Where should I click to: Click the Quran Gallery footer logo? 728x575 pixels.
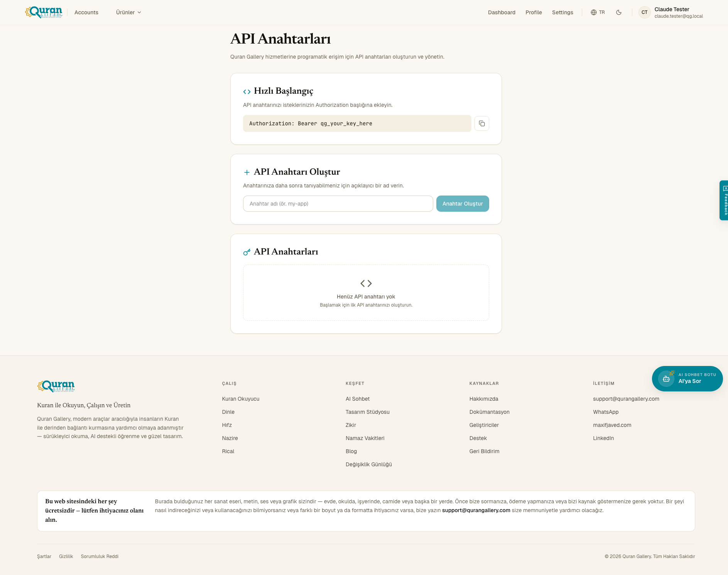[x=56, y=386]
